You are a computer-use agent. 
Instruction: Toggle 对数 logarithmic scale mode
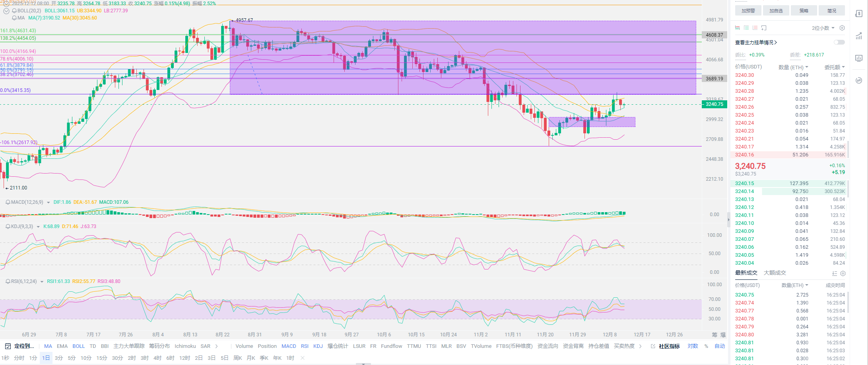click(x=693, y=346)
